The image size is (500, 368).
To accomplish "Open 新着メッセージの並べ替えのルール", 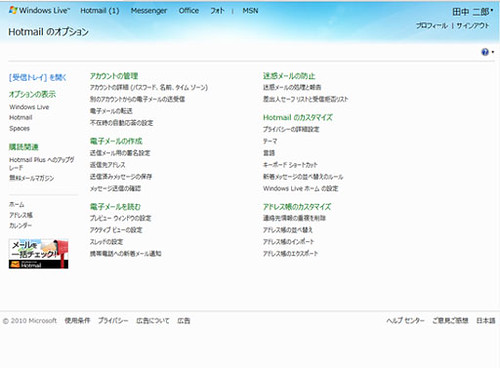I will [303, 177].
